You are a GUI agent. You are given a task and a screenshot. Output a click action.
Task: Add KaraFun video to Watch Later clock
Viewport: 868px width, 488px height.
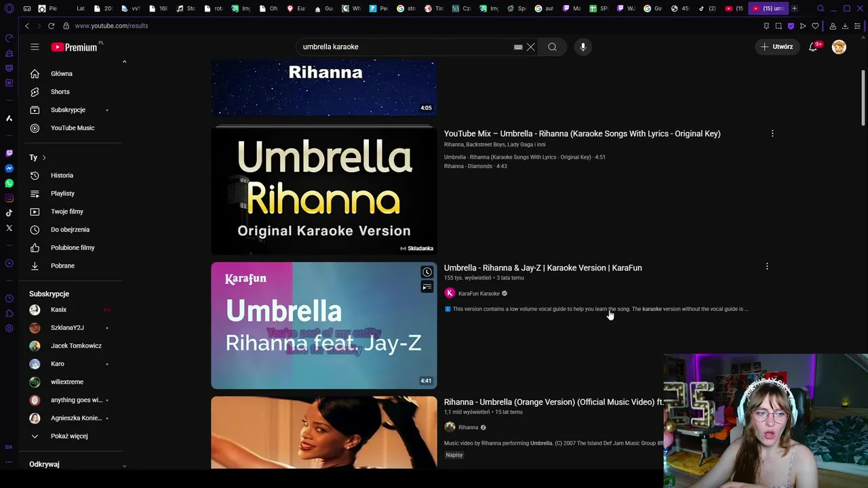(427, 272)
